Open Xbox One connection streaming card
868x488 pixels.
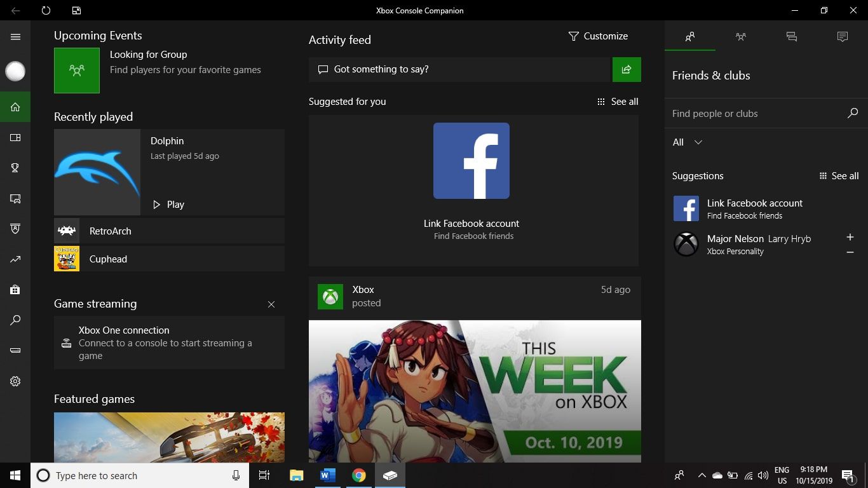[169, 342]
